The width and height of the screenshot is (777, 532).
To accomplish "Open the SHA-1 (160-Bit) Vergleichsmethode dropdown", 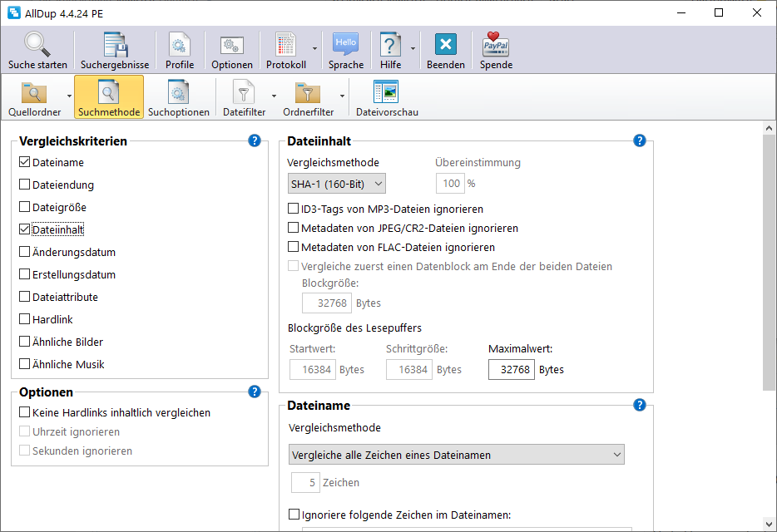I will tap(336, 184).
